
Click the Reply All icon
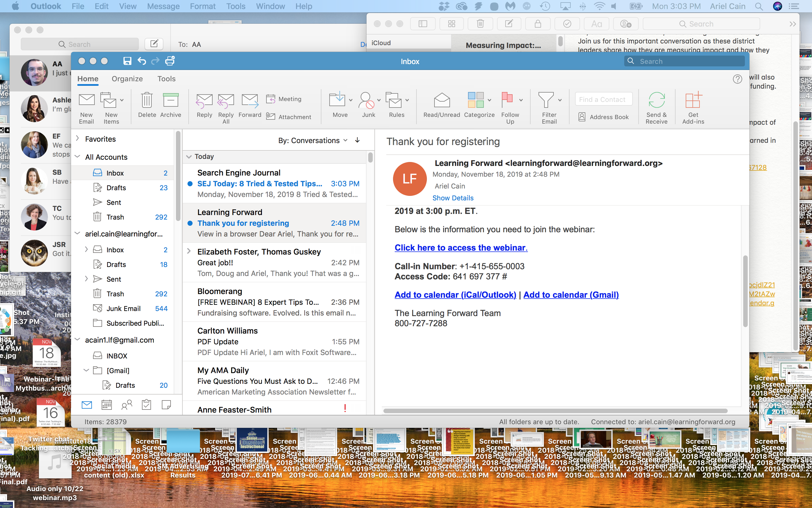point(226,101)
